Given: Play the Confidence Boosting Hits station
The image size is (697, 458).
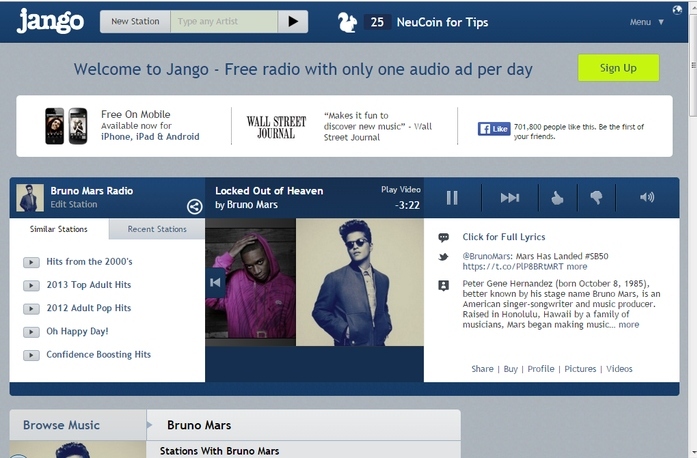Looking at the screenshot, I should pyautogui.click(x=31, y=355).
